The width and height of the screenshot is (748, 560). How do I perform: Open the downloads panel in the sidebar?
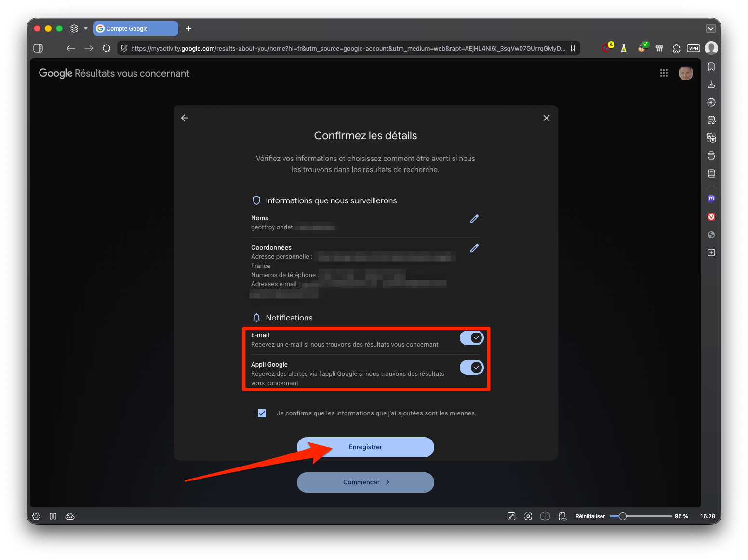pyautogui.click(x=711, y=84)
